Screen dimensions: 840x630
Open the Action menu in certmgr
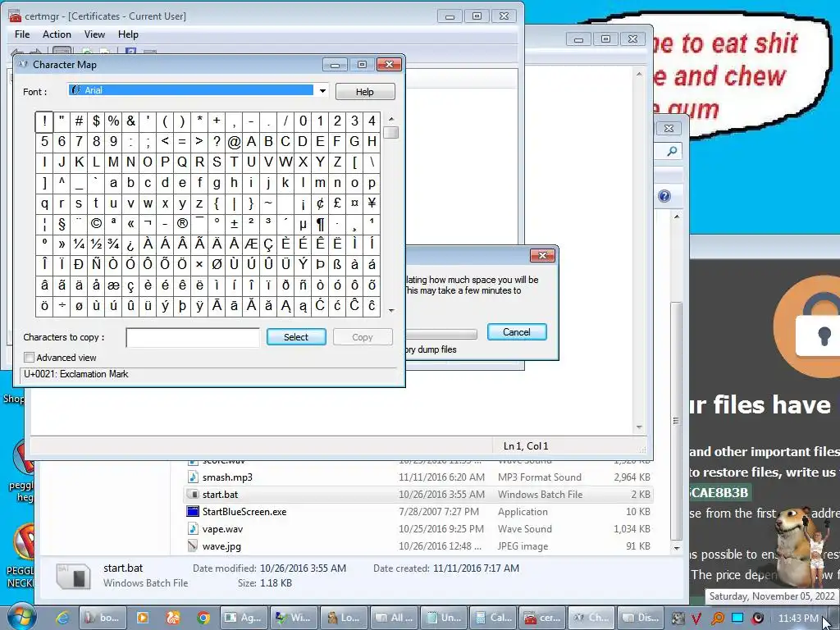pos(57,34)
